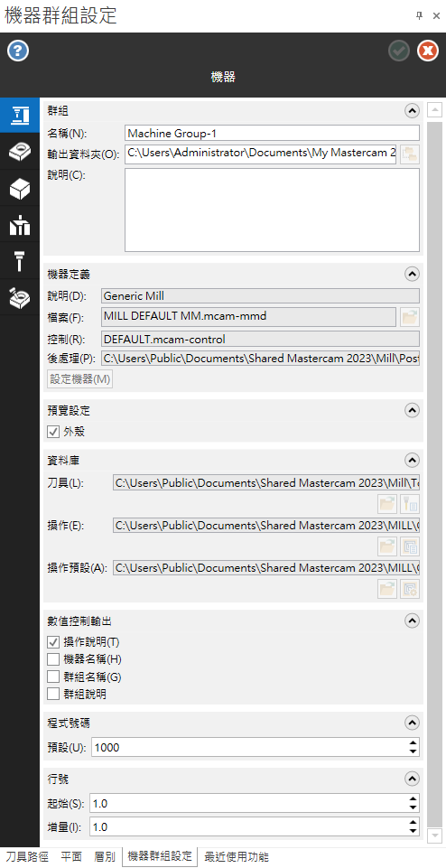The image size is (446, 868).
Task: Decrease 增量(I) value stepper
Action: tap(413, 832)
